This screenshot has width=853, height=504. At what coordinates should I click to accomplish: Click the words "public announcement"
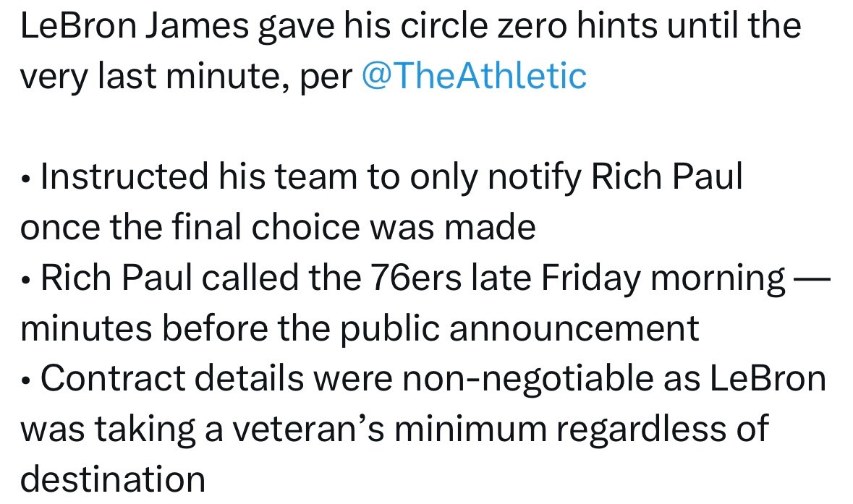tap(519, 329)
